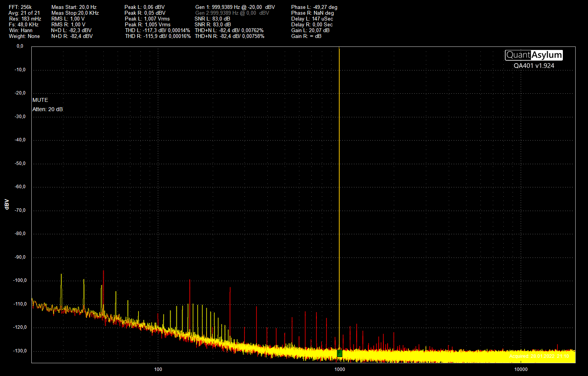
Task: Select the 'Gain R: ∞ dB' reading
Action: point(306,36)
